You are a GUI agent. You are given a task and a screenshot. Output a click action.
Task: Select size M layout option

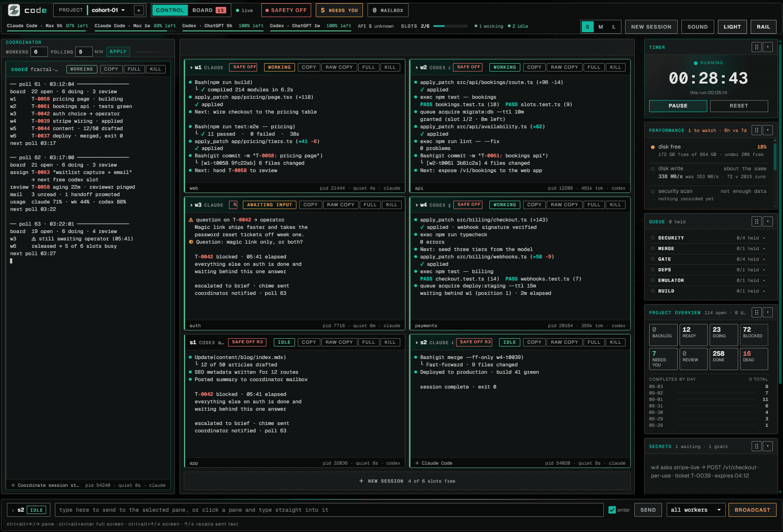point(601,27)
